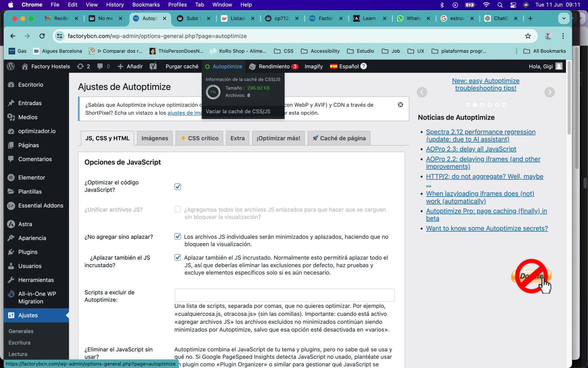Open Generales settings submenu
The height and width of the screenshot is (368, 588).
point(21,331)
